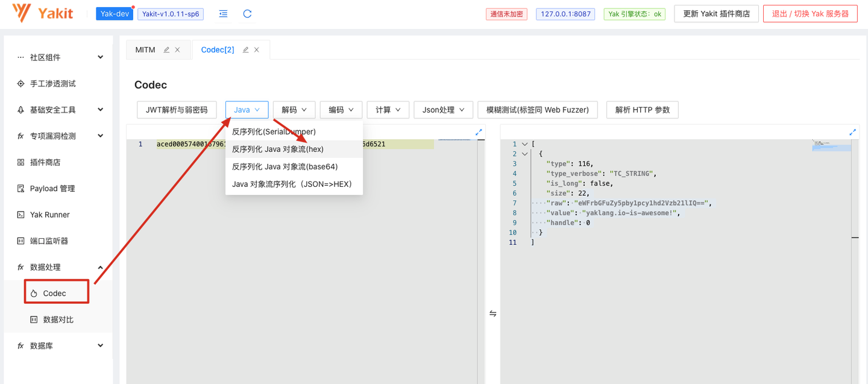Click the 社区组件 ellipsis icon

point(20,57)
